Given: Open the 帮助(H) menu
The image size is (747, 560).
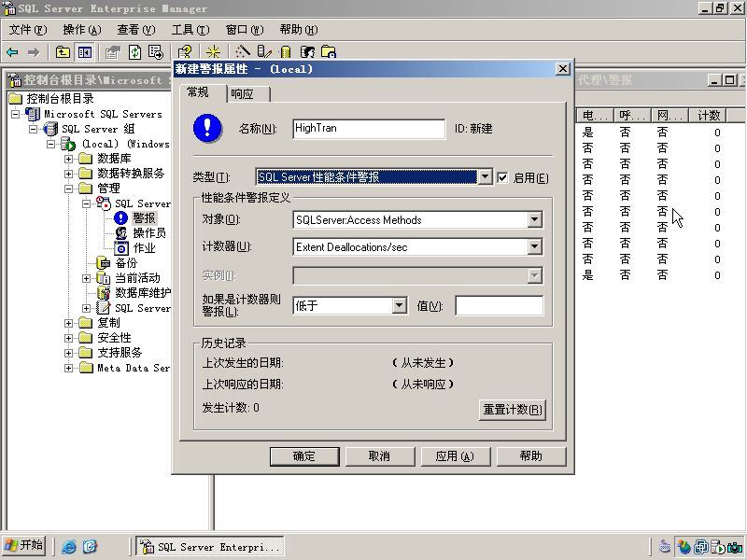Looking at the screenshot, I should (x=299, y=30).
